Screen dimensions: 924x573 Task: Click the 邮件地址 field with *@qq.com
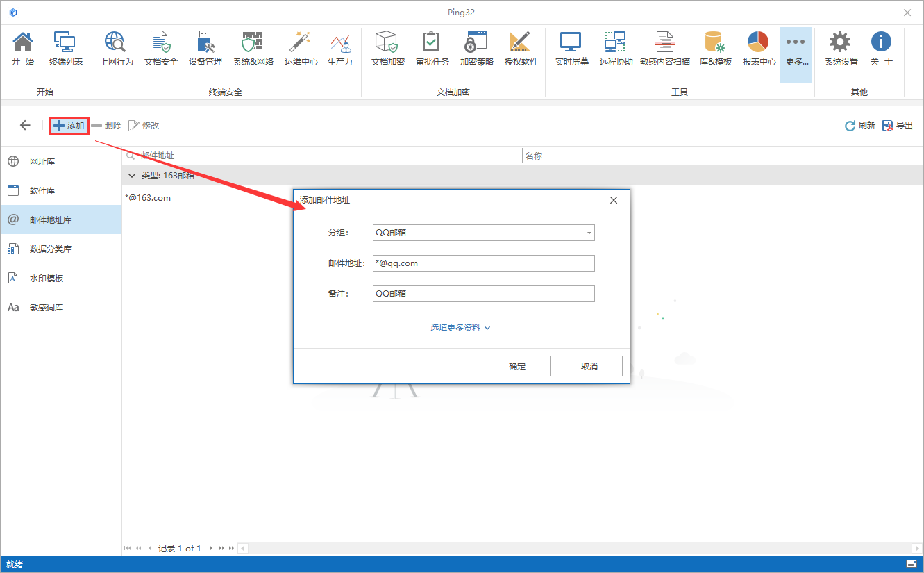[483, 263]
